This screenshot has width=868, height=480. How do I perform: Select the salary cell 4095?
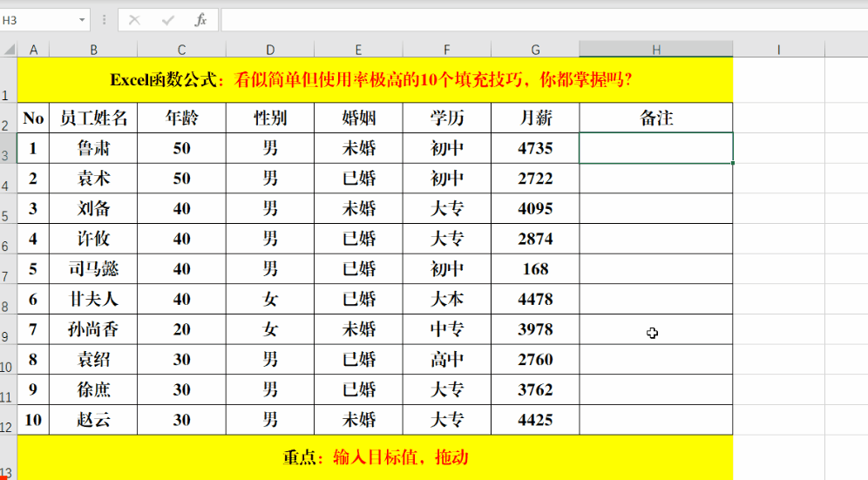(535, 209)
